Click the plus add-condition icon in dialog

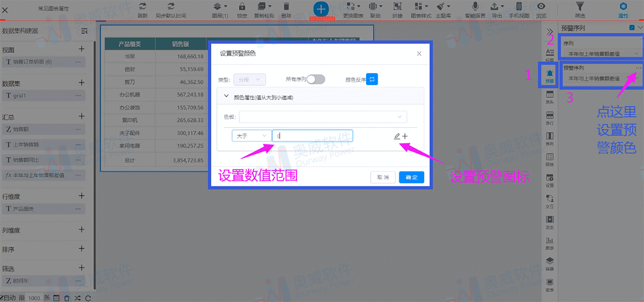(405, 136)
